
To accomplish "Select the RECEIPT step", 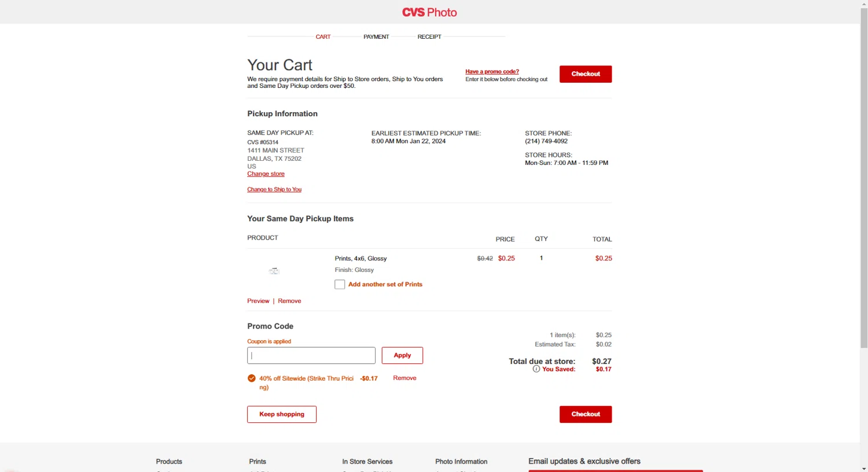I will (429, 36).
